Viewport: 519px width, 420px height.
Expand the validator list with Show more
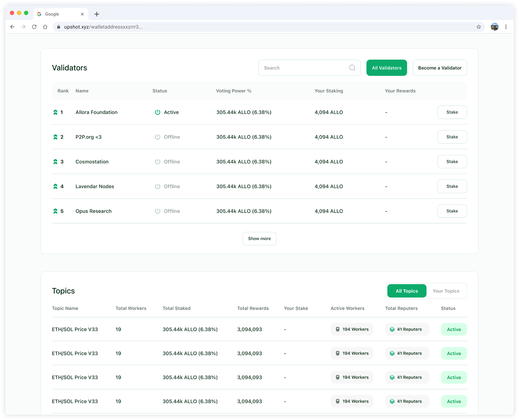(259, 239)
